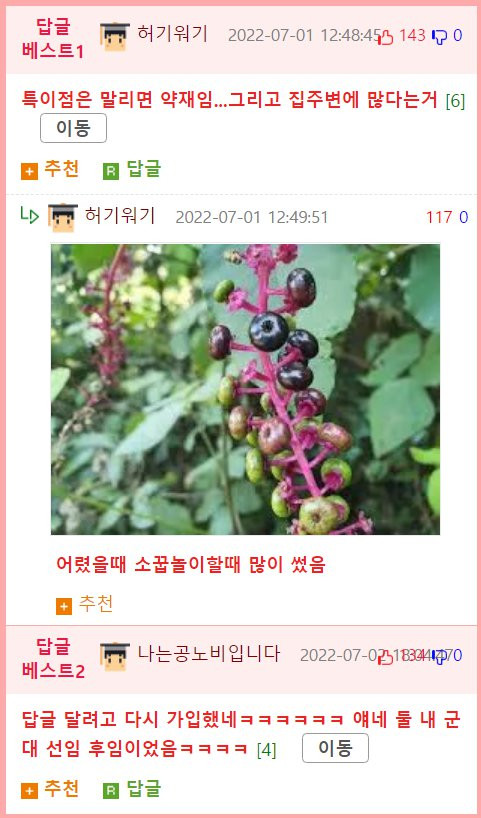Click green R 답글 icon under second best comment

point(111,791)
